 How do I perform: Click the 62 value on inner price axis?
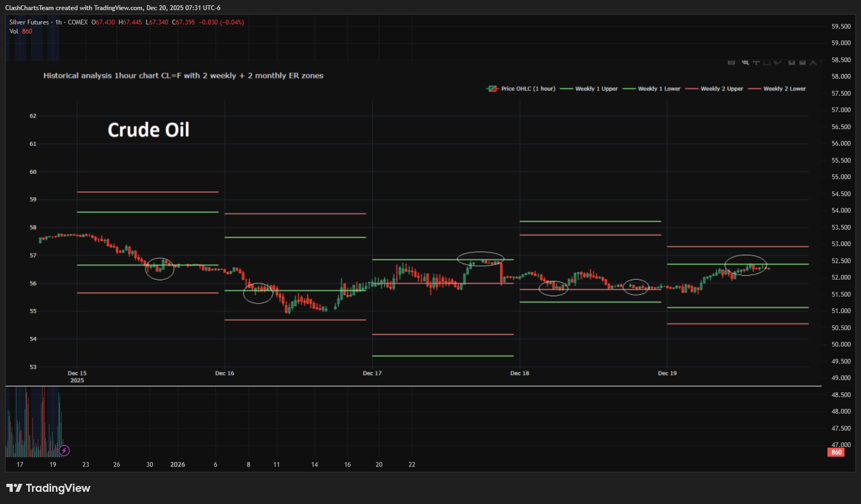(33, 116)
